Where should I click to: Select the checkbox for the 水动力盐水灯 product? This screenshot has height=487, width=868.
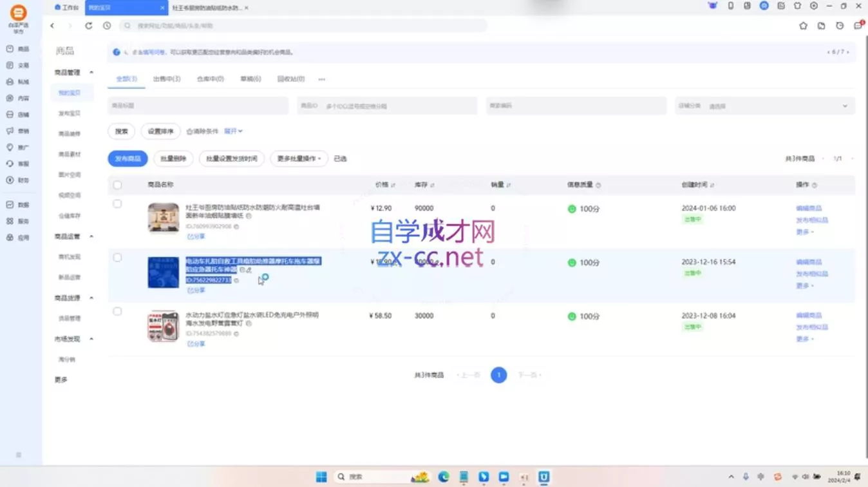[x=118, y=310]
